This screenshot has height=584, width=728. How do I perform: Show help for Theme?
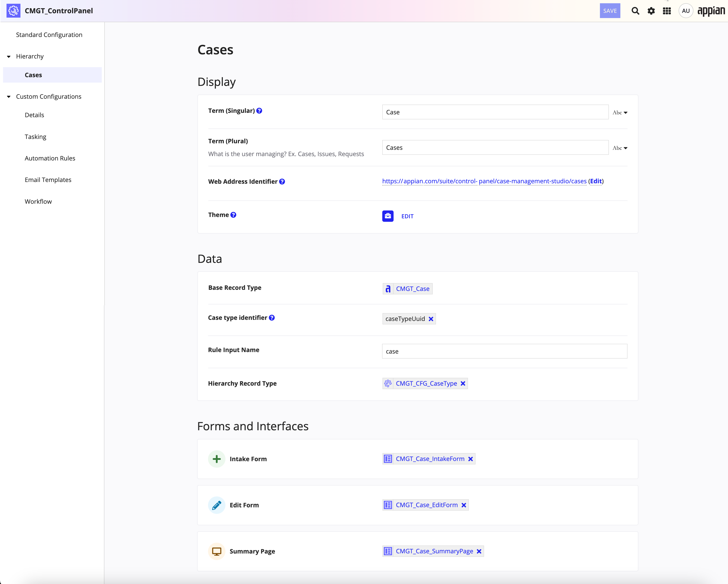[x=233, y=215]
